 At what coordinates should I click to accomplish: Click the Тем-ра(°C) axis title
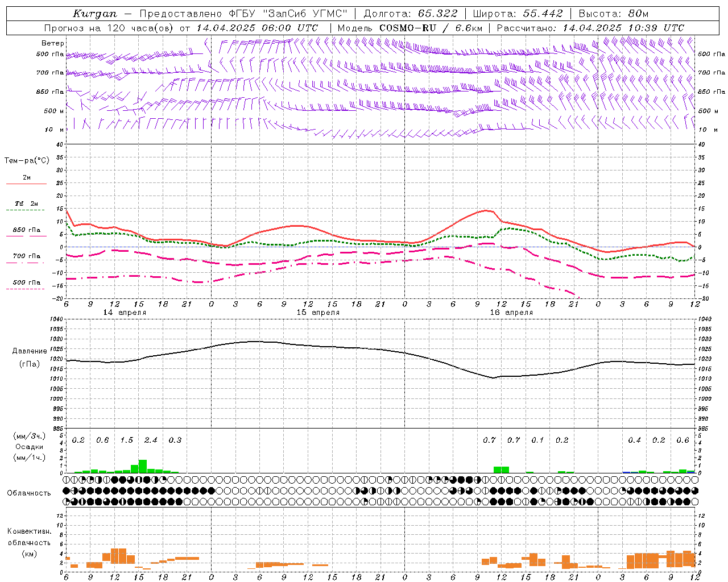coord(27,161)
